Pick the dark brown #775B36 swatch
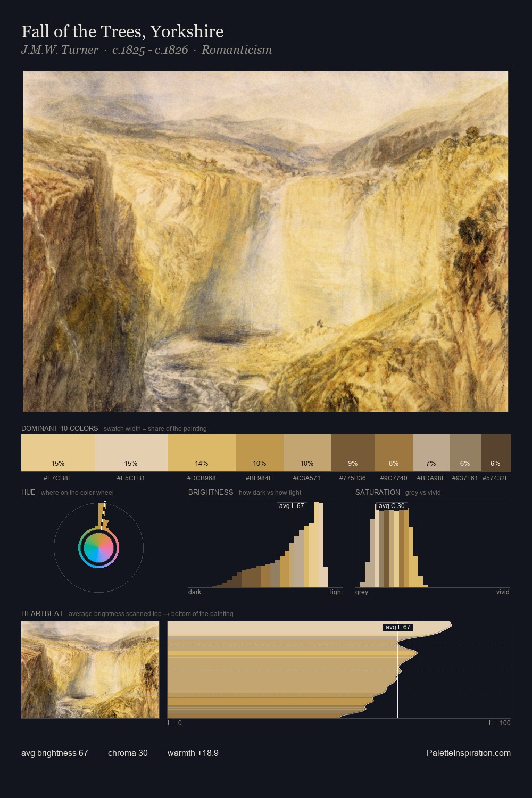This screenshot has width=532, height=798. (x=353, y=453)
